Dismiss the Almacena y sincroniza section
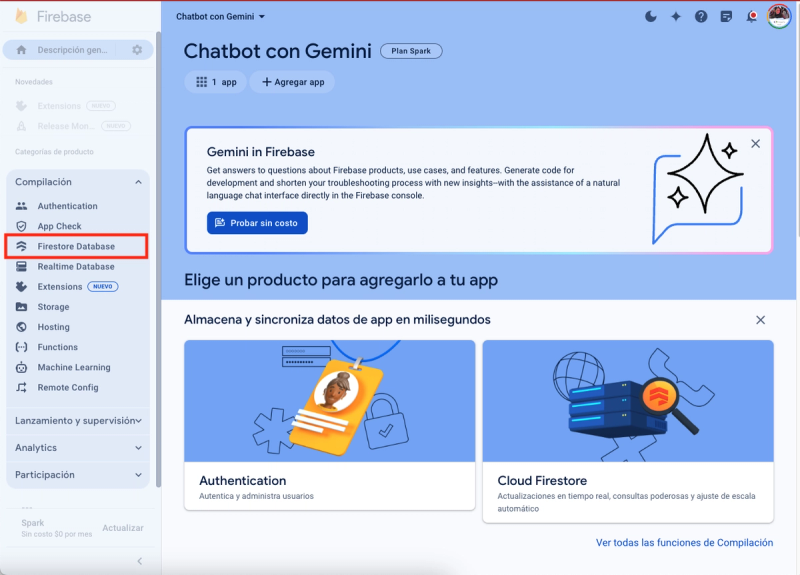This screenshot has width=800, height=575. (x=760, y=320)
